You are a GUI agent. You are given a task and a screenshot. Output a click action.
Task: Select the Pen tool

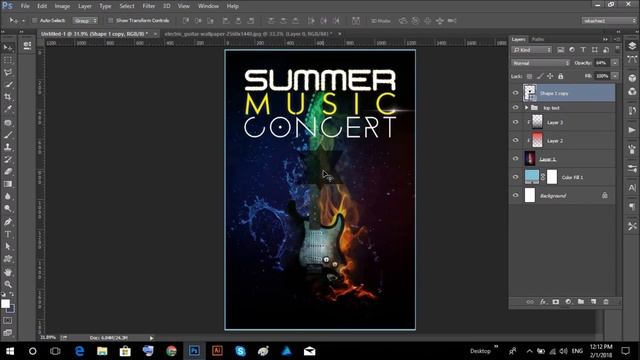click(8, 222)
